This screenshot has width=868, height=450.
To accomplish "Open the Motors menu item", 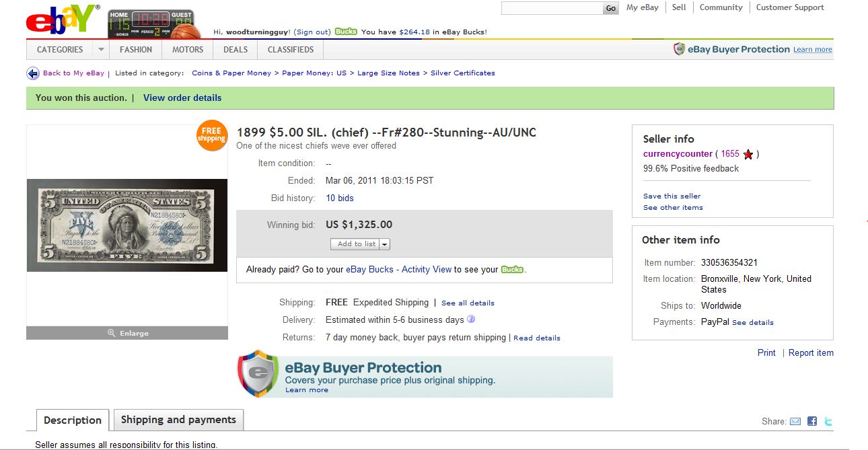I will [188, 50].
